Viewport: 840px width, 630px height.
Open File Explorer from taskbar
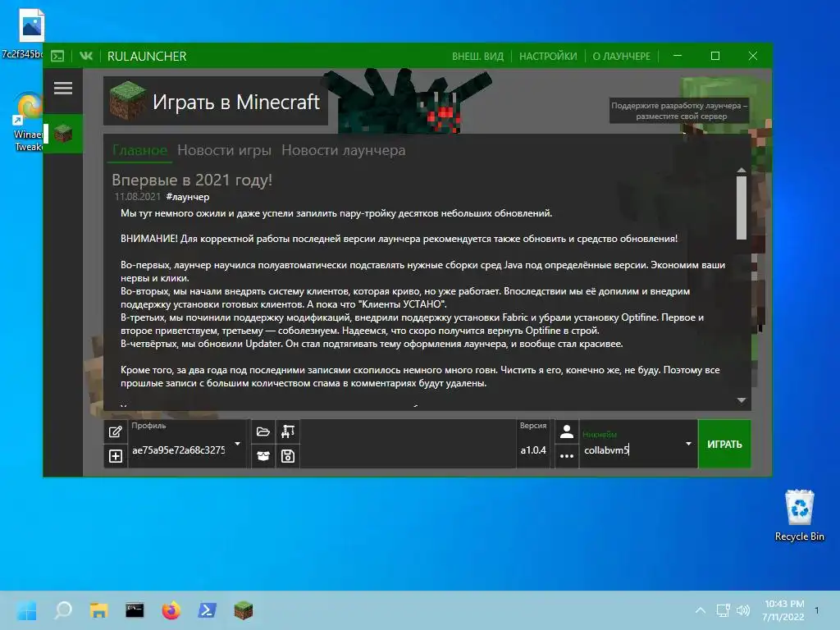(99, 610)
